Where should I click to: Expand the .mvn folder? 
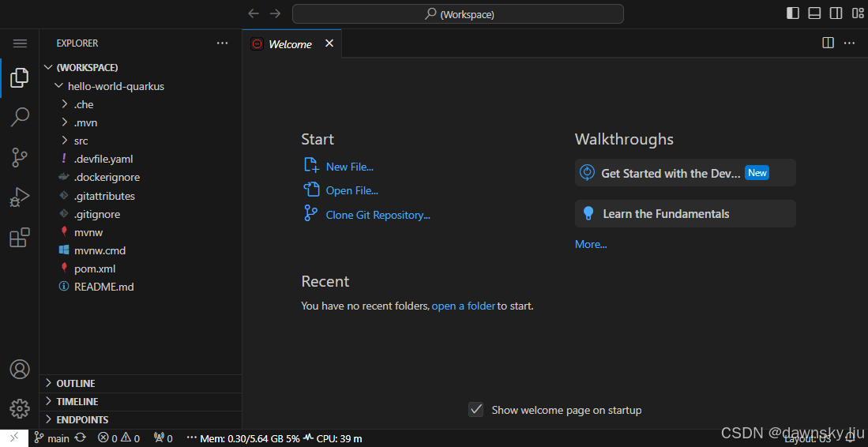coord(141,123)
